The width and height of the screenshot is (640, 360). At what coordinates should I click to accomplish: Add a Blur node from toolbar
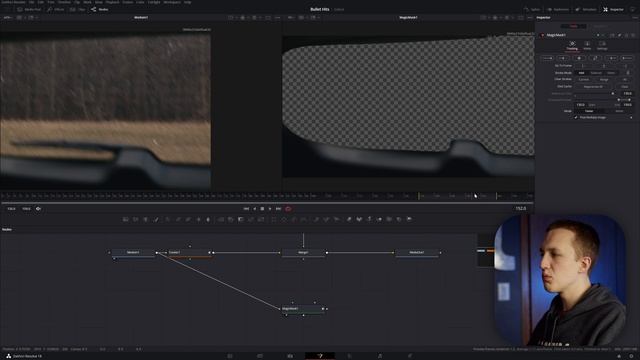pyautogui.click(x=208, y=220)
